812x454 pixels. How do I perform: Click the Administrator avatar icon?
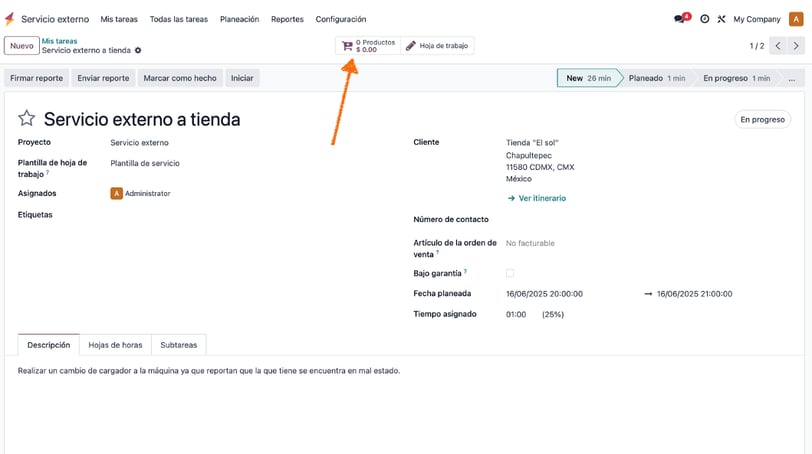coord(117,193)
